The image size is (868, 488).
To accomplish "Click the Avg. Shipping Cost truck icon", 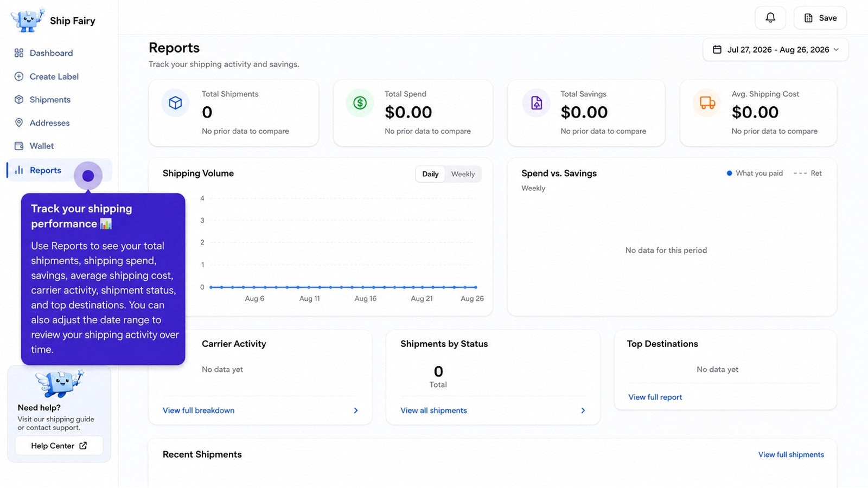I will click(707, 102).
